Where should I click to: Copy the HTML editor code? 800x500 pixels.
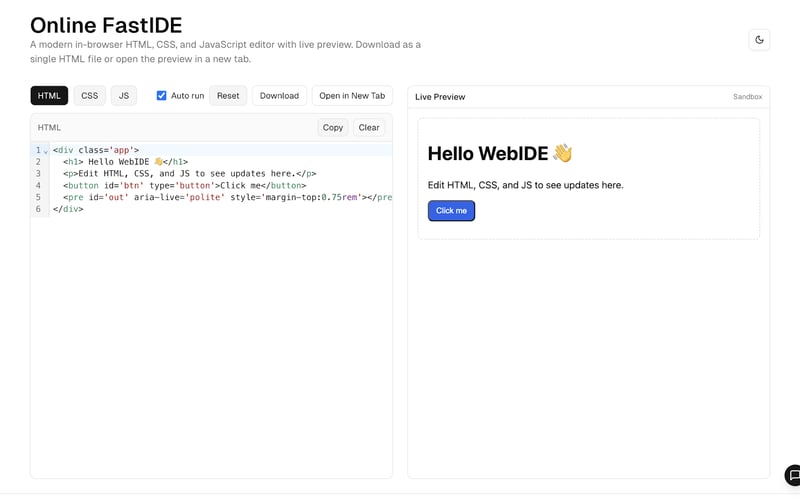333,128
